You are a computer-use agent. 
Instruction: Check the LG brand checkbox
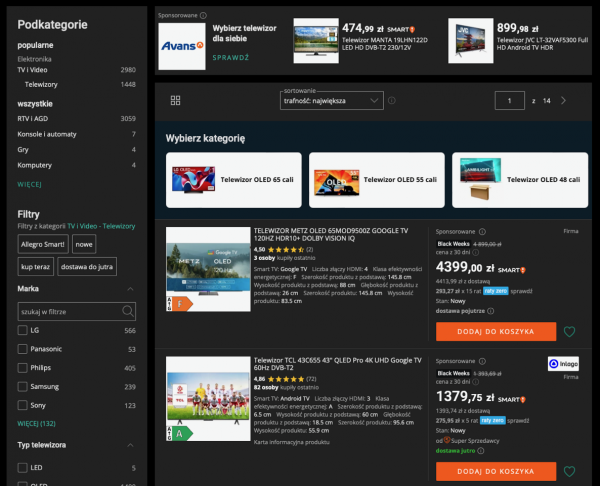23,331
